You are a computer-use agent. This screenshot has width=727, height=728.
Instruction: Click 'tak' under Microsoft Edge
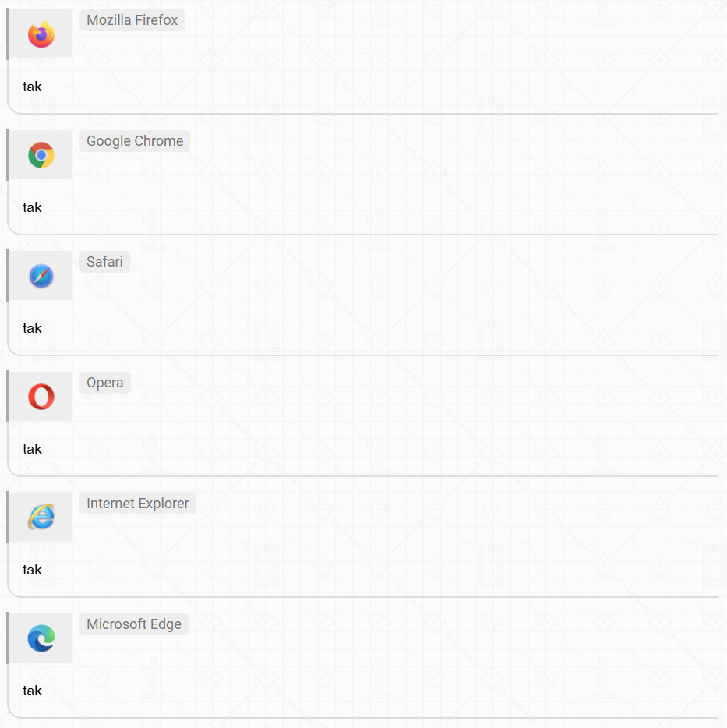click(x=32, y=691)
